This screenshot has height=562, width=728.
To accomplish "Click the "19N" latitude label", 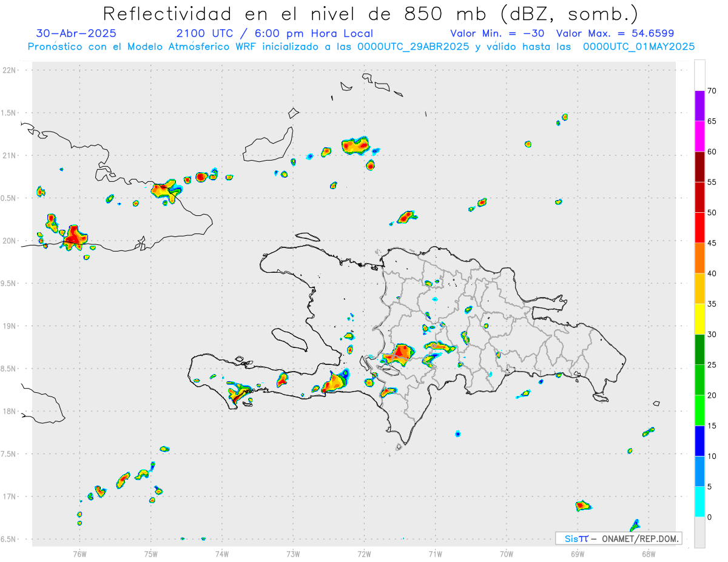I will pos(9,326).
